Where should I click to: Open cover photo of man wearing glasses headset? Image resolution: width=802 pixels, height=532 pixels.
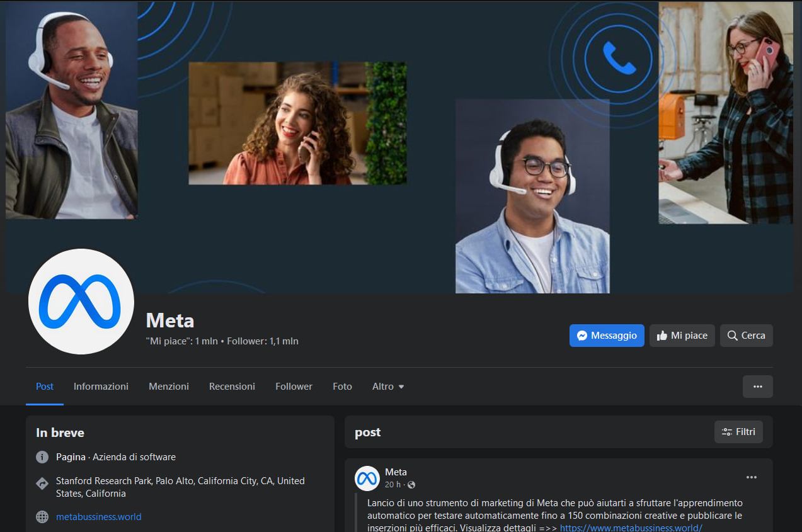point(532,196)
